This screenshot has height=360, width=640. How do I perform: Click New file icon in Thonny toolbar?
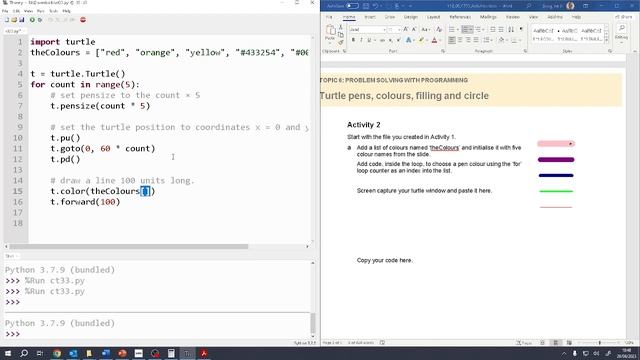pyautogui.click(x=7, y=20)
